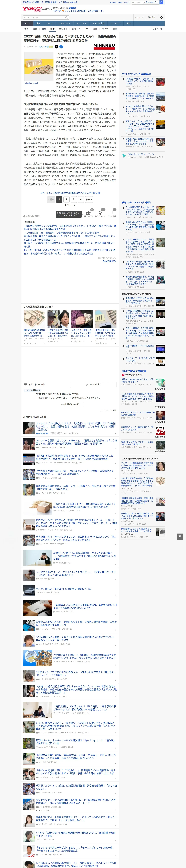Viewport: 186px width, 868px height.
Task: Open the 地域 category tab
Action: [114, 29]
